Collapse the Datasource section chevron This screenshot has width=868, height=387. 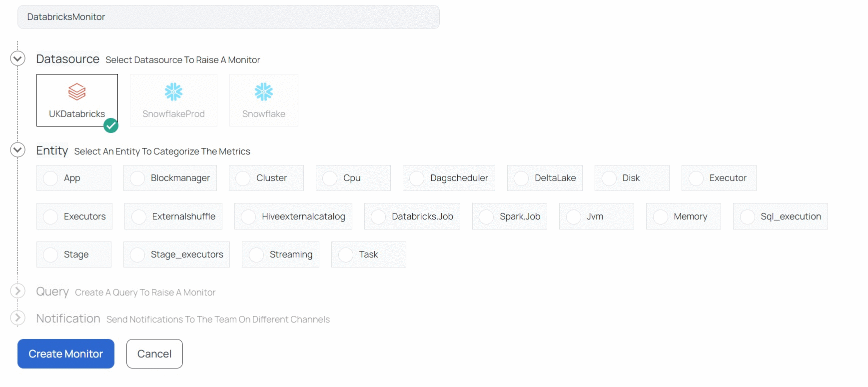pos(17,58)
